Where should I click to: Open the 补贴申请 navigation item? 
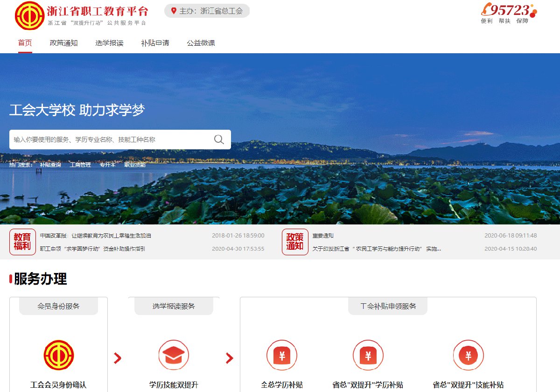click(155, 43)
